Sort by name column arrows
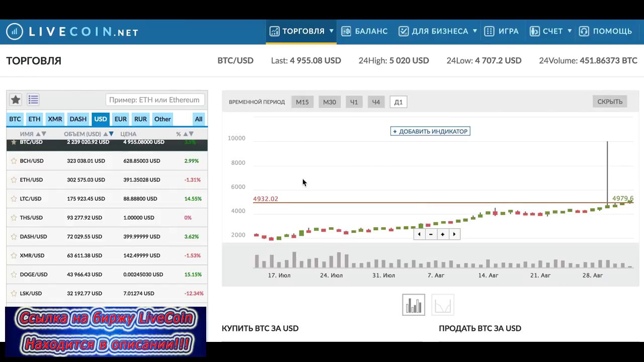 tap(41, 134)
